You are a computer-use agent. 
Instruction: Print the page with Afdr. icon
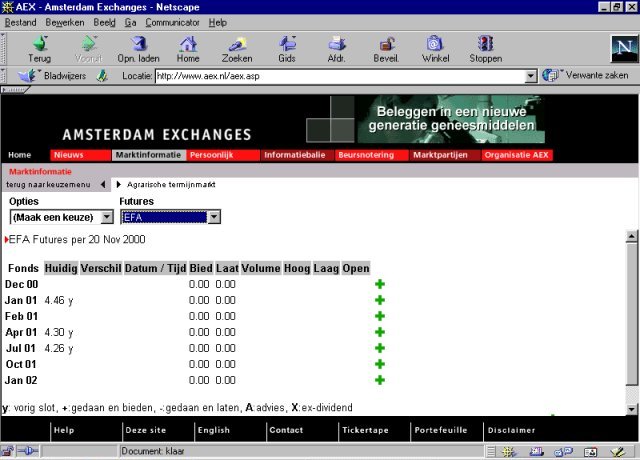pyautogui.click(x=336, y=43)
